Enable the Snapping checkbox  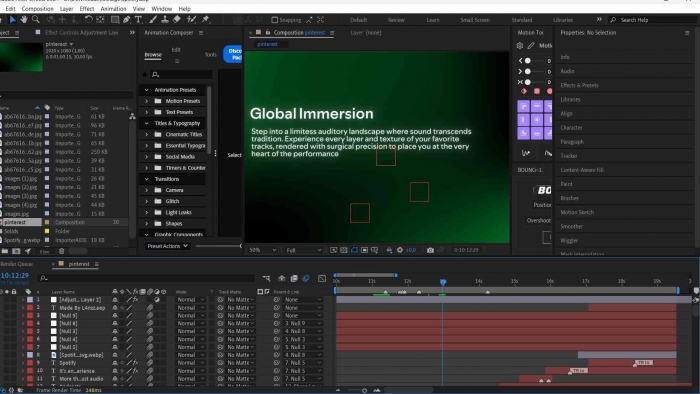[275, 20]
